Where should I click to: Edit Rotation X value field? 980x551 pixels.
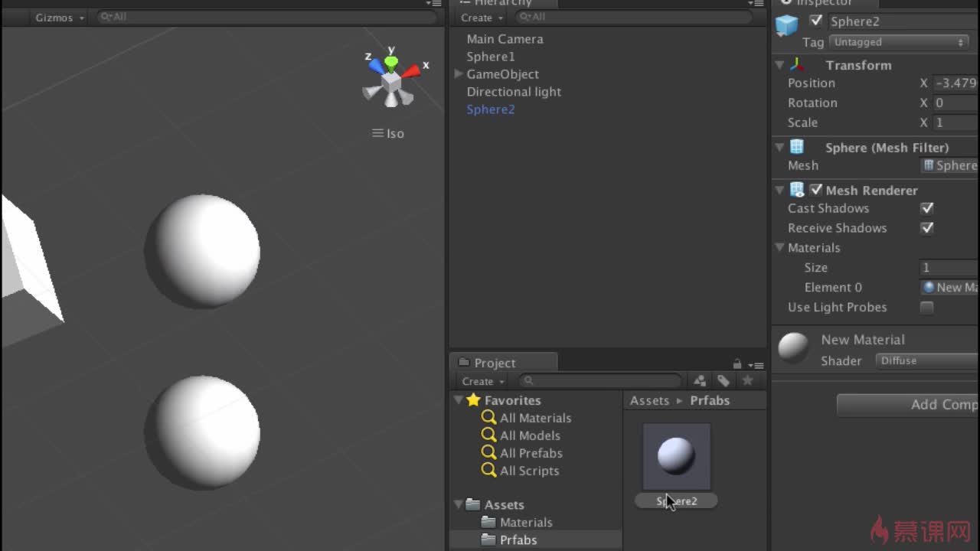(x=955, y=103)
